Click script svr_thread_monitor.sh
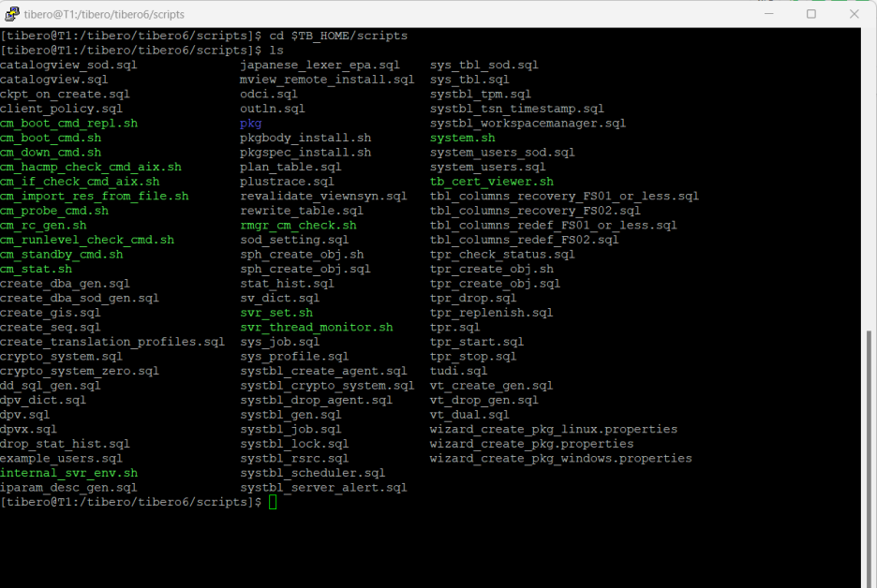 [x=316, y=327]
